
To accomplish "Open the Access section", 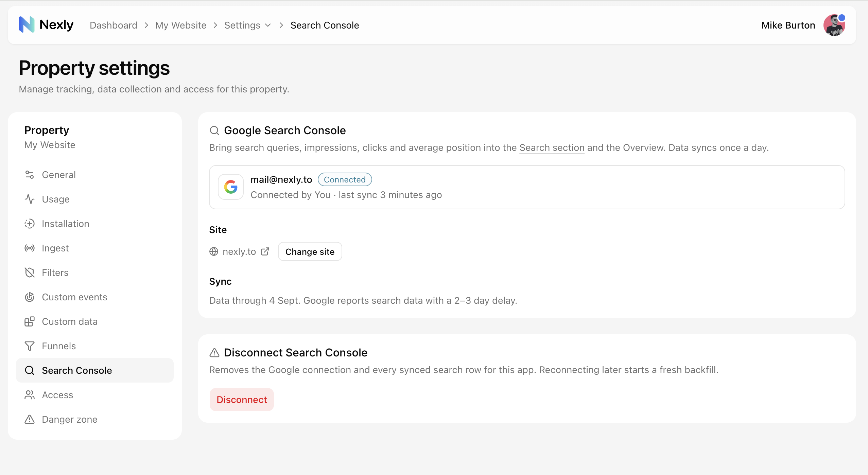I will (95, 395).
